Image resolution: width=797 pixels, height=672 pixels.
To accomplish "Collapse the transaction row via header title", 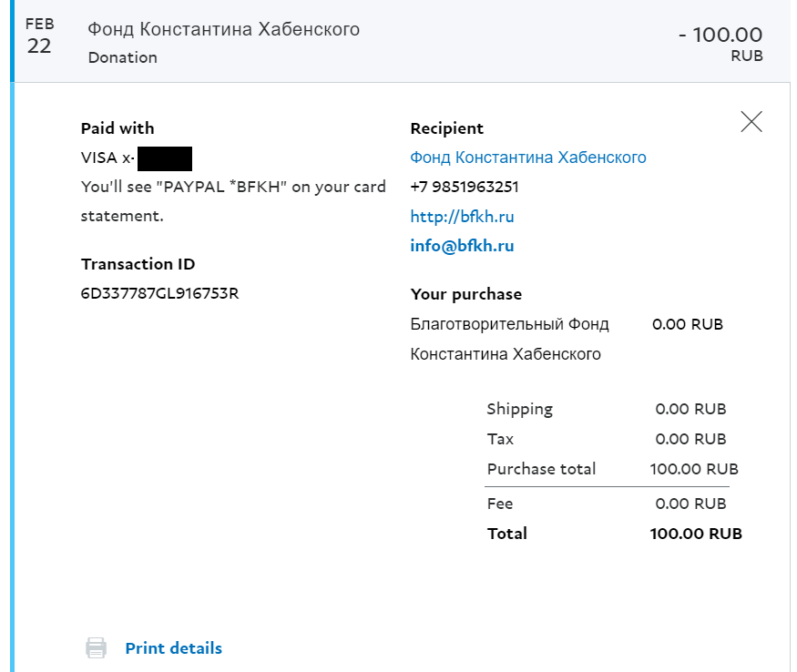I will (223, 29).
